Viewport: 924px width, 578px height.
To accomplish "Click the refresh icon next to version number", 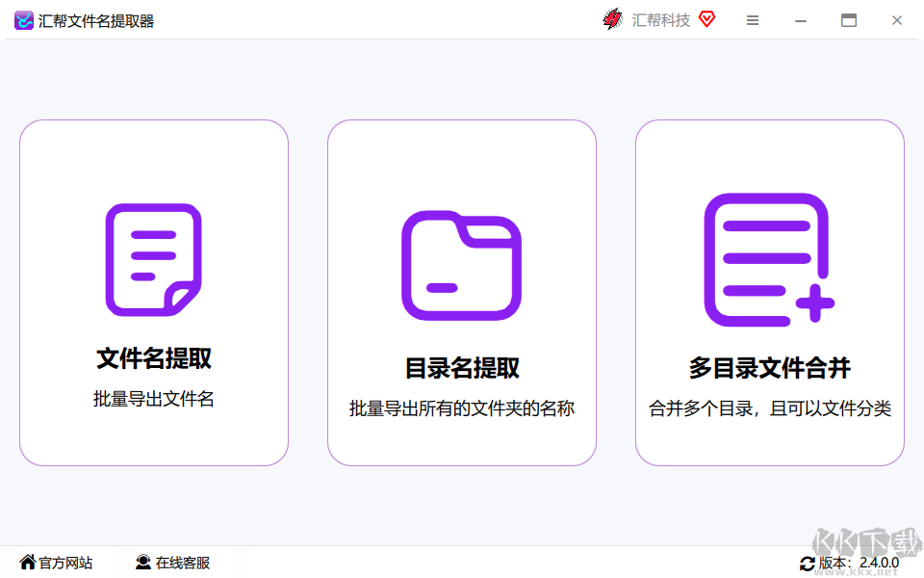I will point(809,563).
